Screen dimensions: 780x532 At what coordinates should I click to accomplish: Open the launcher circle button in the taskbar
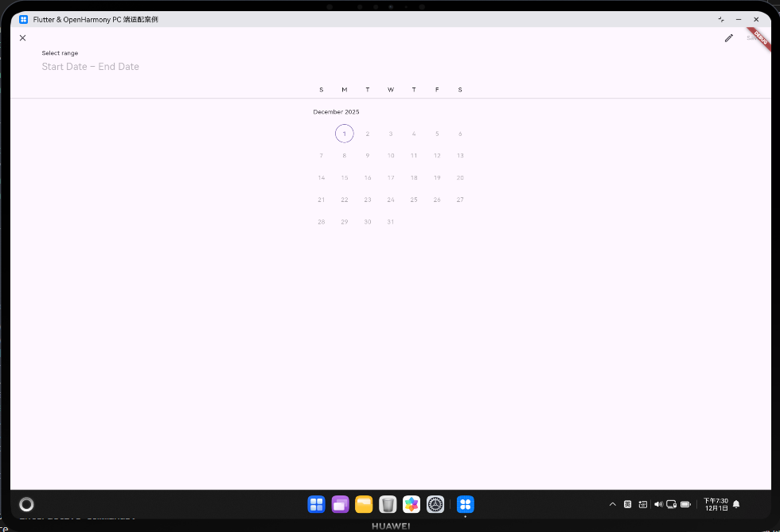(26, 505)
